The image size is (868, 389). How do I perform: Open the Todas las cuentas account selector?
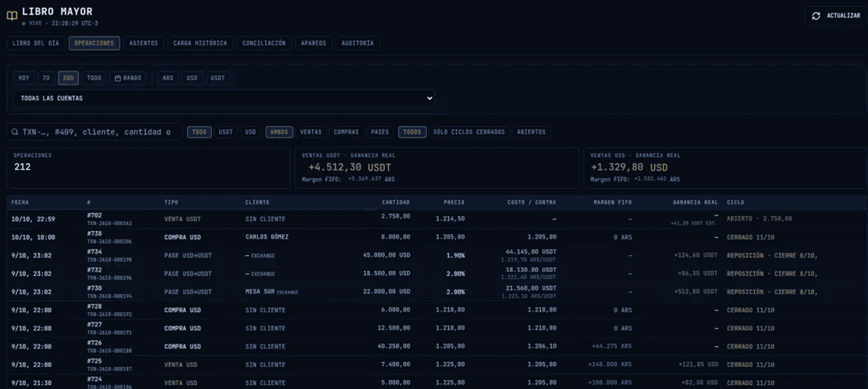pyautogui.click(x=224, y=98)
